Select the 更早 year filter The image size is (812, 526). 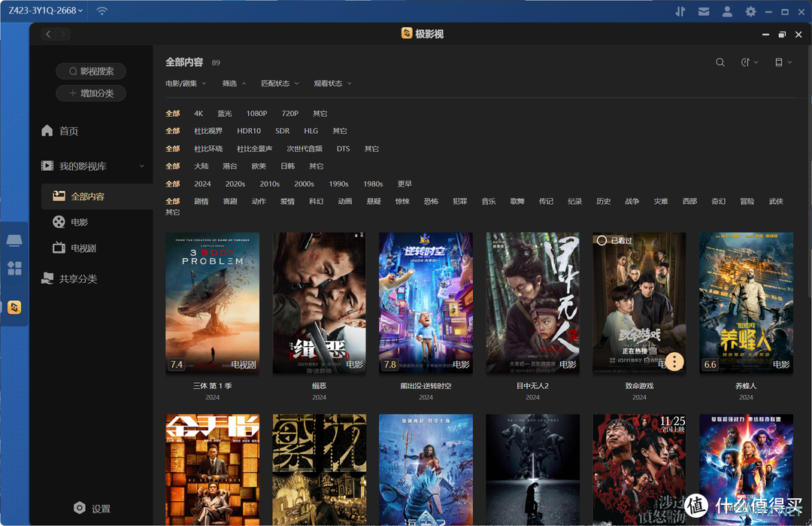coord(404,184)
